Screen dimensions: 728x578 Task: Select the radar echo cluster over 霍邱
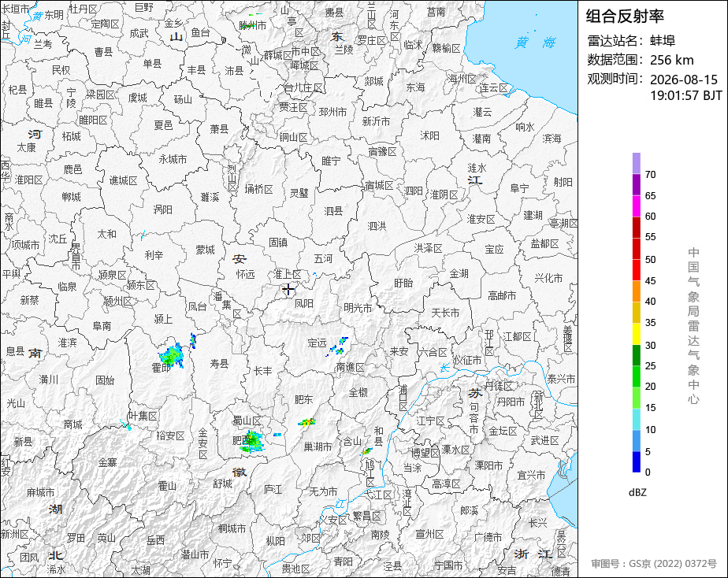click(171, 356)
